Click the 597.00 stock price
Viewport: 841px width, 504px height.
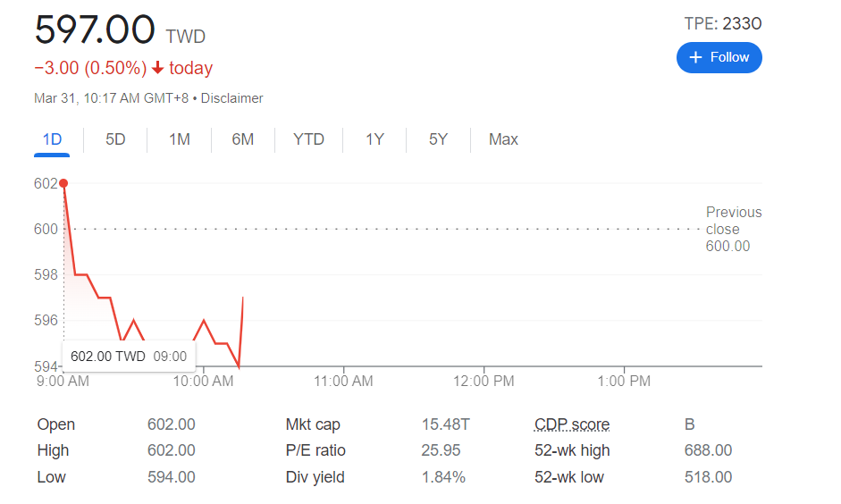95,30
